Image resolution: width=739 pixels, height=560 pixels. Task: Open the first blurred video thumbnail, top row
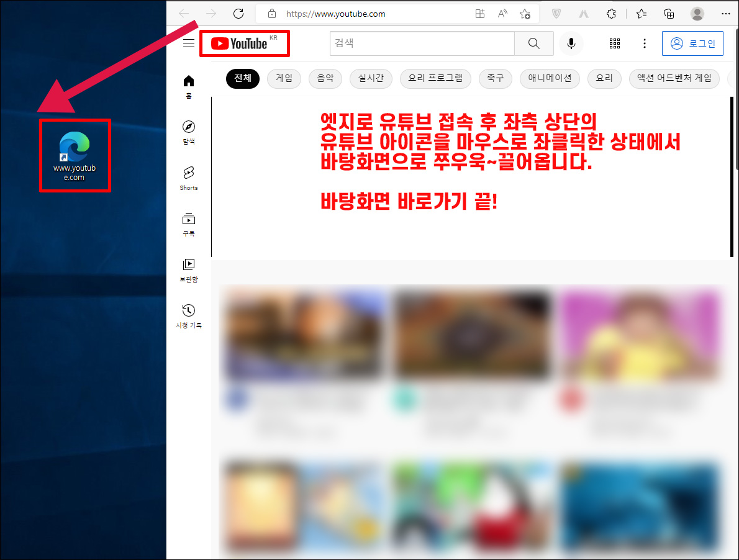tap(303, 335)
